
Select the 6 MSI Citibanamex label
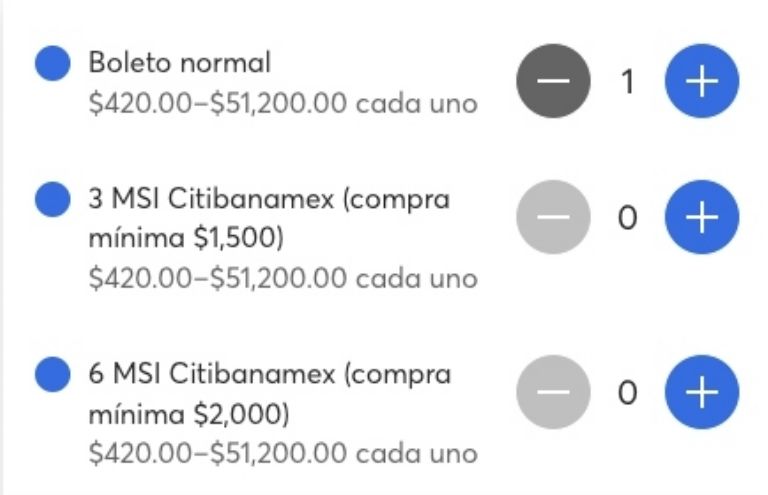pos(269,375)
